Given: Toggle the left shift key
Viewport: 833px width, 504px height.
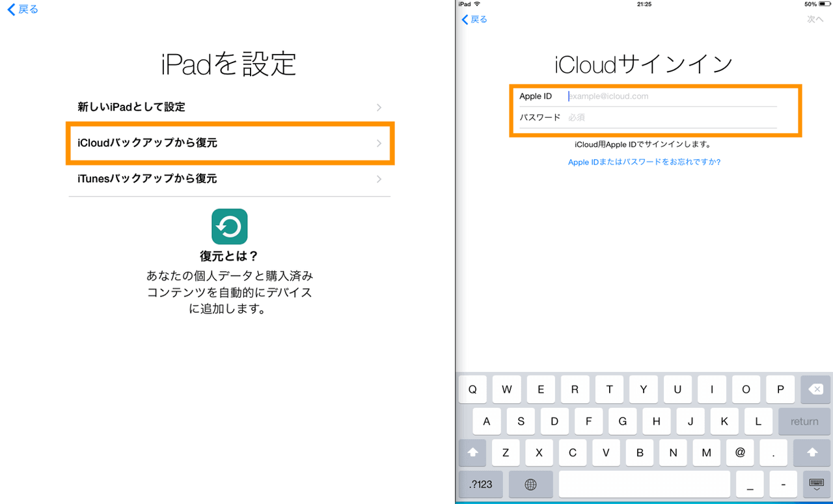Looking at the screenshot, I should click(472, 453).
